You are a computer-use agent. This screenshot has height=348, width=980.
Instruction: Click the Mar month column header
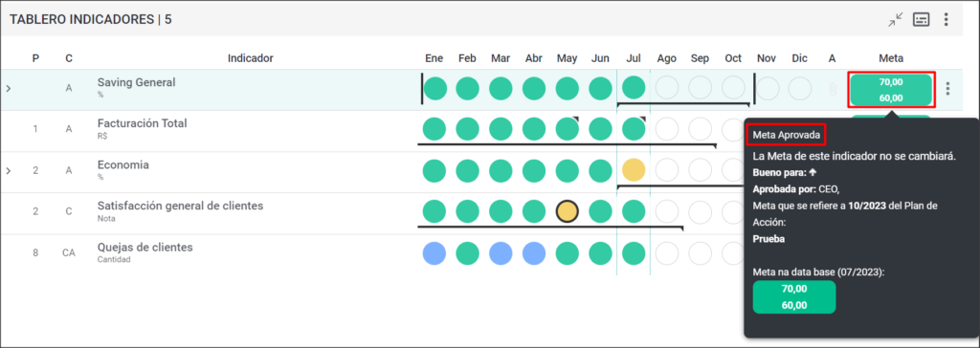(x=501, y=58)
